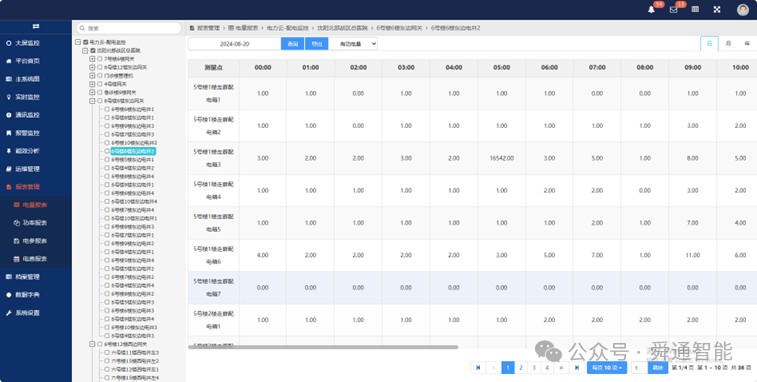Jump to last page arrow

click(x=576, y=368)
